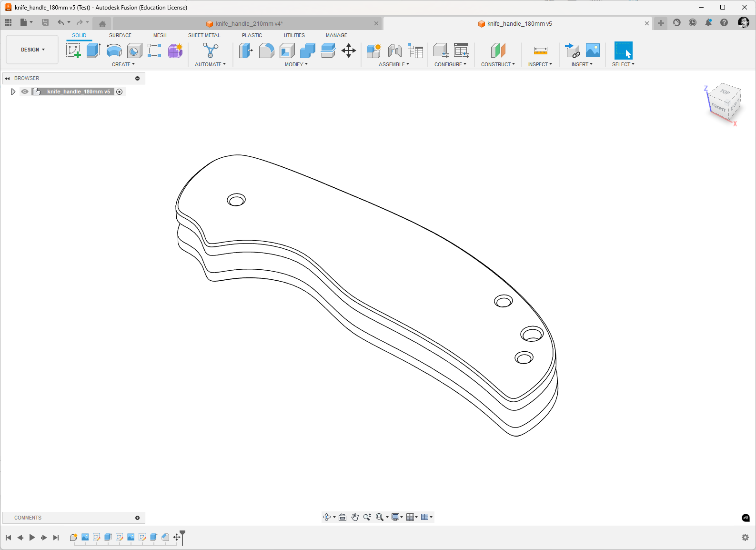
Task: Click the Configure Model icon
Action: tap(441, 51)
